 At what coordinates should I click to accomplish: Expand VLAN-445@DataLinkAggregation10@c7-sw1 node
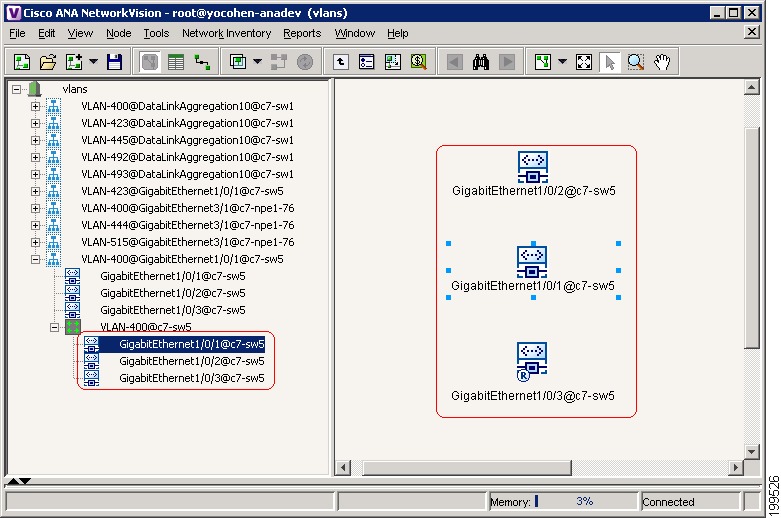click(x=35, y=140)
